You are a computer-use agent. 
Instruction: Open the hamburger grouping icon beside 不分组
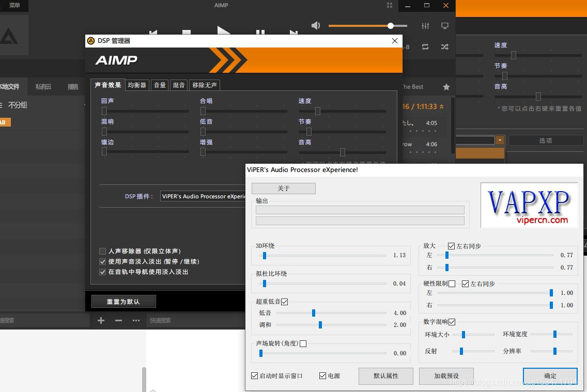2,105
